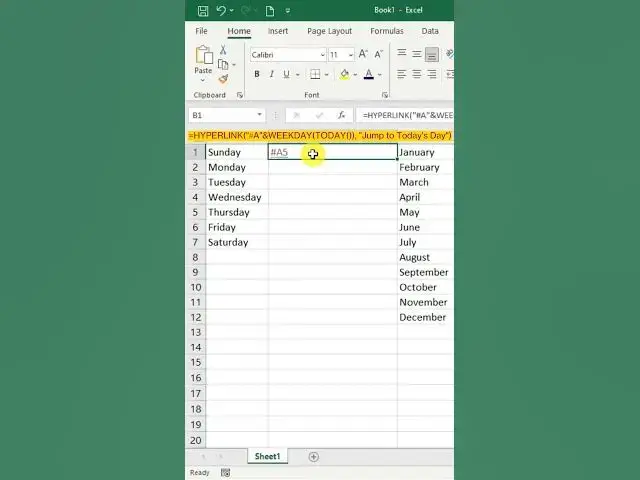This screenshot has height=480, width=640.
Task: Click the macro recording icon in status bar
Action: tap(225, 473)
